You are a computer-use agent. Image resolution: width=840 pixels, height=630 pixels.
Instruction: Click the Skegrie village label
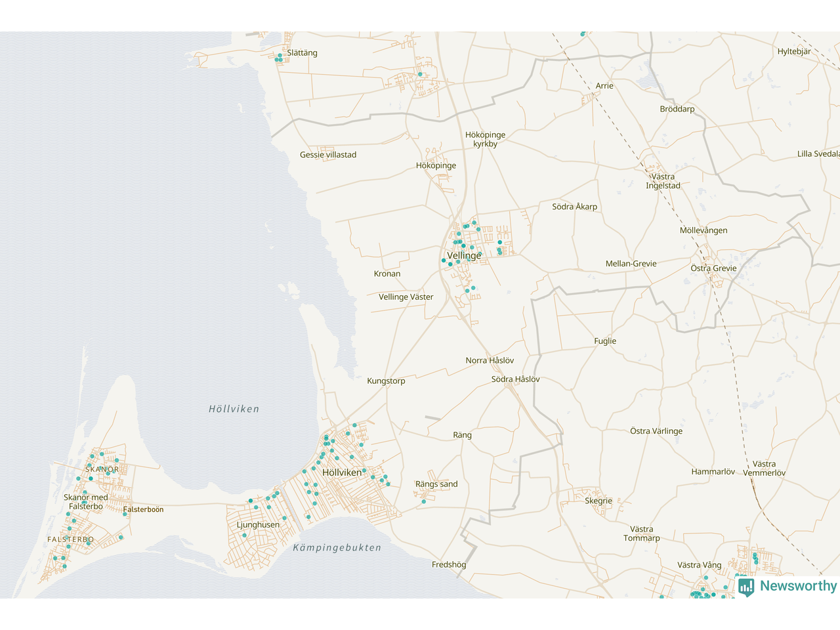tap(598, 501)
